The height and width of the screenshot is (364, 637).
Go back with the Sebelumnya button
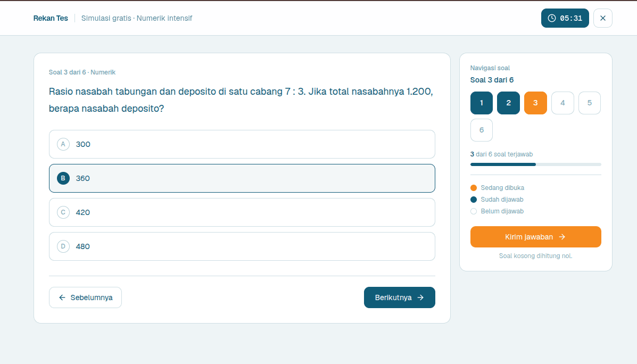(85, 298)
